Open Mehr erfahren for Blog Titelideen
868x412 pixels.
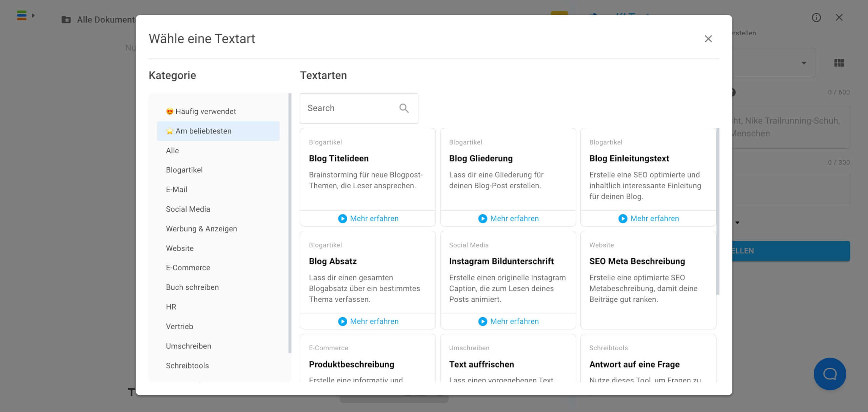pos(368,219)
